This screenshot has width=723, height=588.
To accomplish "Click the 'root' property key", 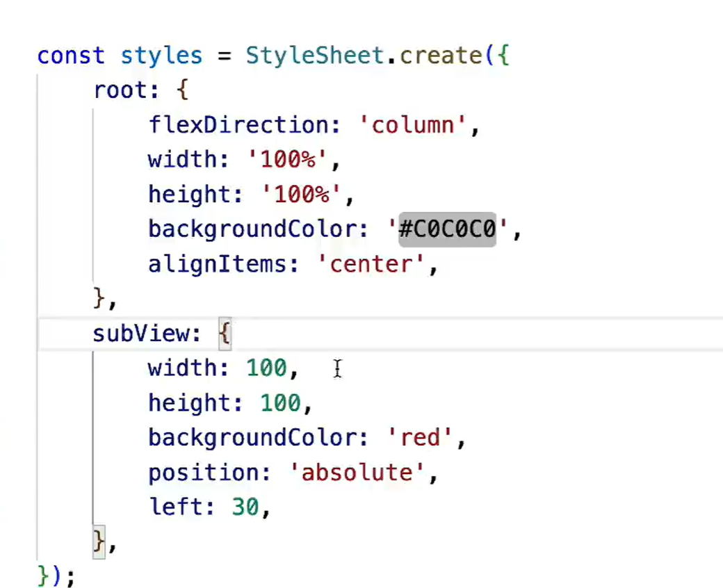I will 120,90.
